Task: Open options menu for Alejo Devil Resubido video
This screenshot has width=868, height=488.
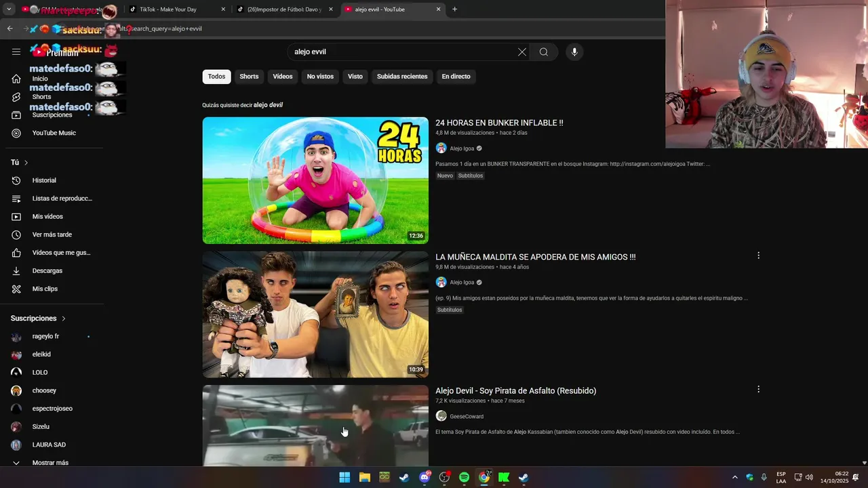Action: click(x=758, y=389)
